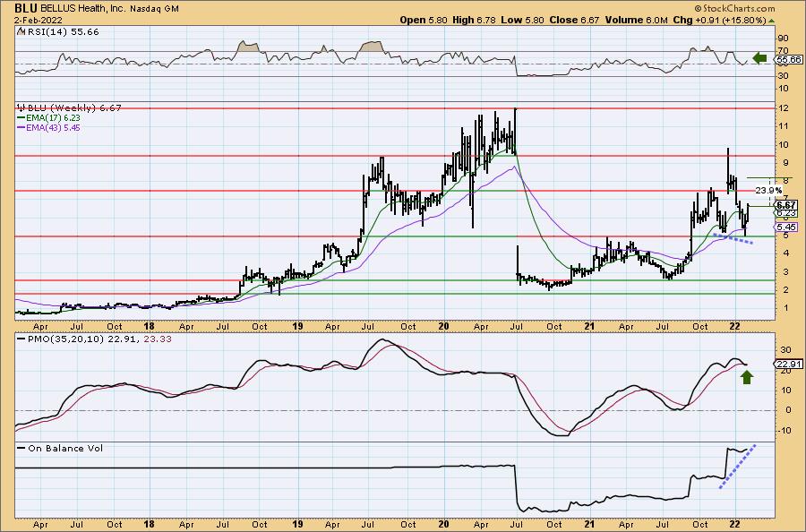The height and width of the screenshot is (532, 806).
Task: Click year 18 on the bottom-most time axis
Action: click(149, 524)
